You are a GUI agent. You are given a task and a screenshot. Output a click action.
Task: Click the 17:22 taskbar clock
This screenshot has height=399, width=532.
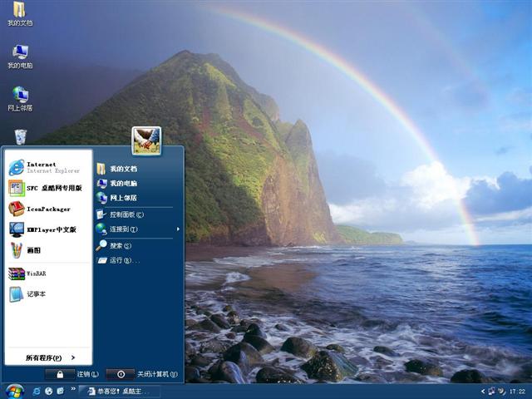point(517,392)
